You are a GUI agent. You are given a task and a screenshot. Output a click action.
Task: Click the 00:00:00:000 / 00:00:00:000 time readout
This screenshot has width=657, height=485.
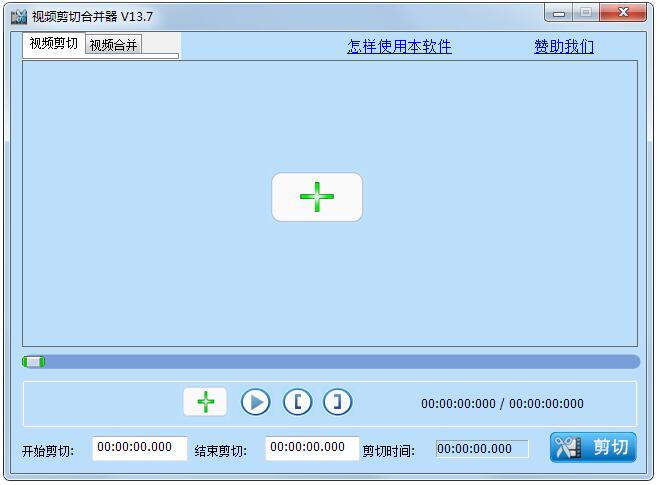(x=502, y=403)
